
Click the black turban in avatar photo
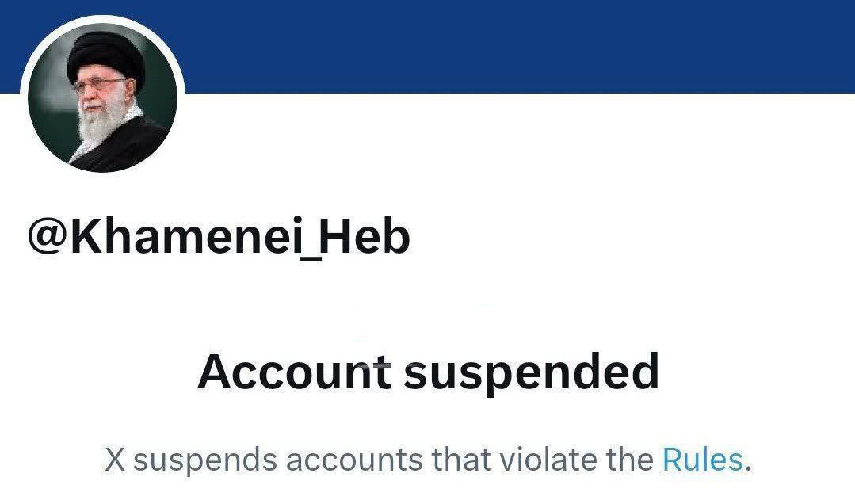(106, 57)
